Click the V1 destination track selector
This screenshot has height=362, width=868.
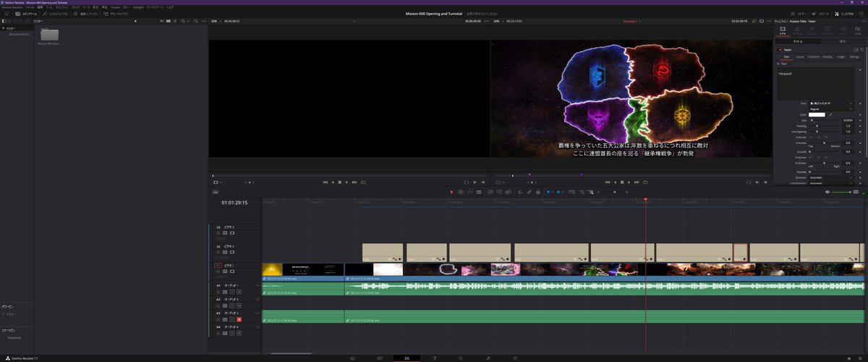[x=218, y=266]
